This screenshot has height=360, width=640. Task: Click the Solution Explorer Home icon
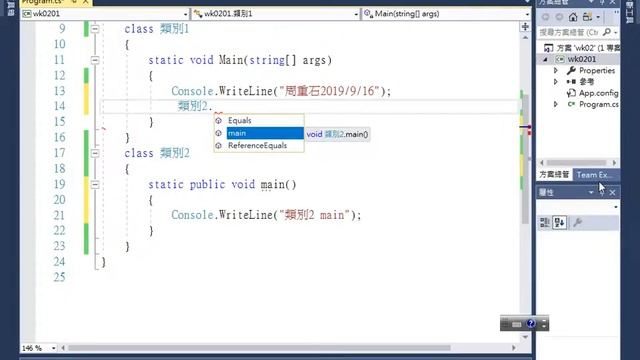pyautogui.click(x=573, y=17)
